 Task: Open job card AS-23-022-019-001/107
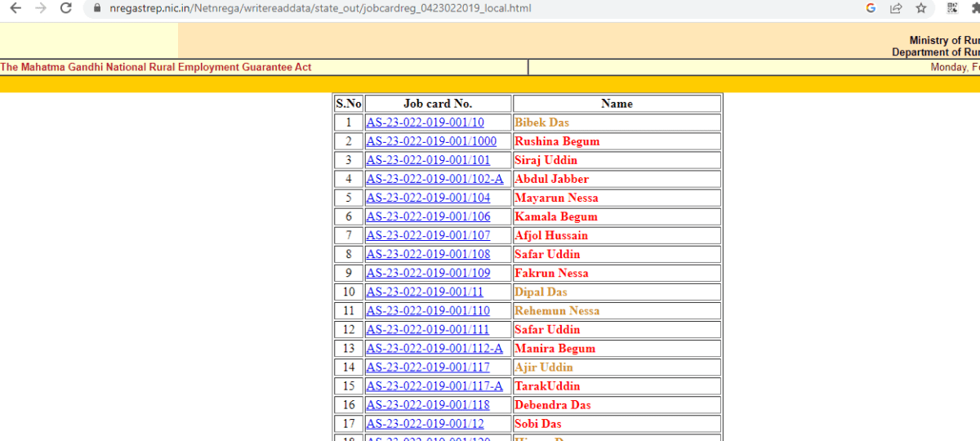(428, 235)
